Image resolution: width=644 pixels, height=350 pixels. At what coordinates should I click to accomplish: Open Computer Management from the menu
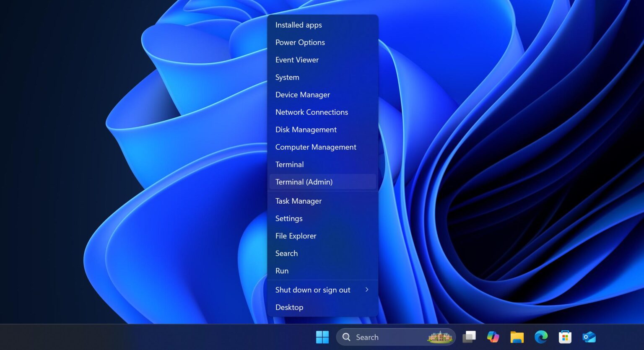point(316,147)
